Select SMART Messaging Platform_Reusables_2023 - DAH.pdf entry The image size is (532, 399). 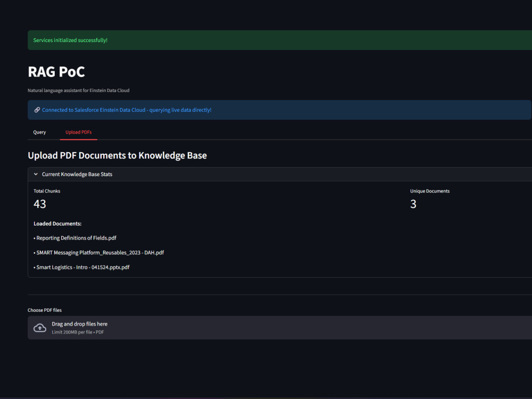click(x=99, y=253)
